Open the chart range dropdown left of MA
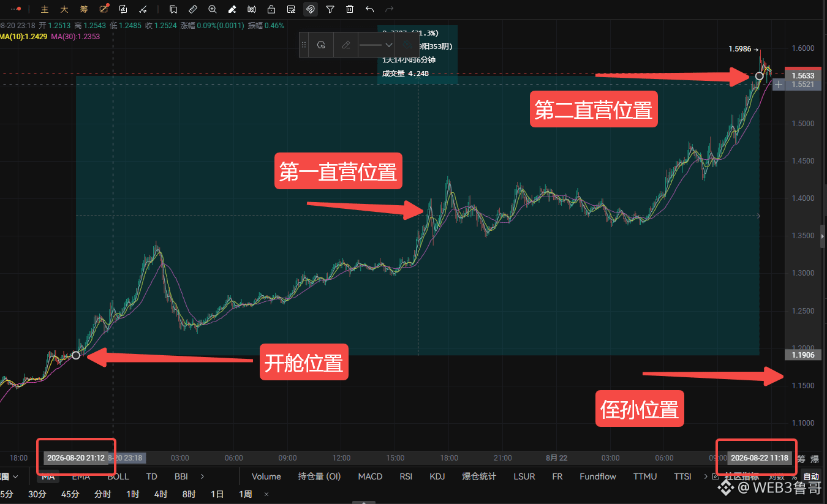The width and height of the screenshot is (827, 504). [x=9, y=476]
